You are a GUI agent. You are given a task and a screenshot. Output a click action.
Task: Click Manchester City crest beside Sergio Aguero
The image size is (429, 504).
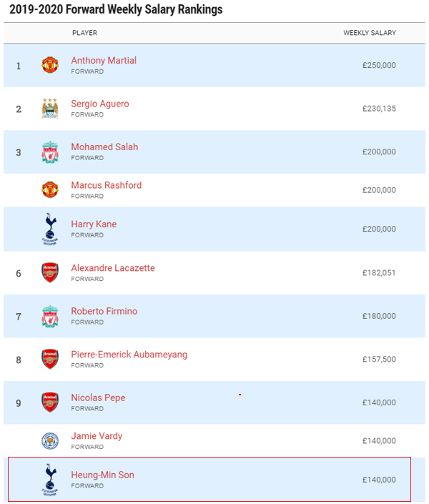pos(50,109)
